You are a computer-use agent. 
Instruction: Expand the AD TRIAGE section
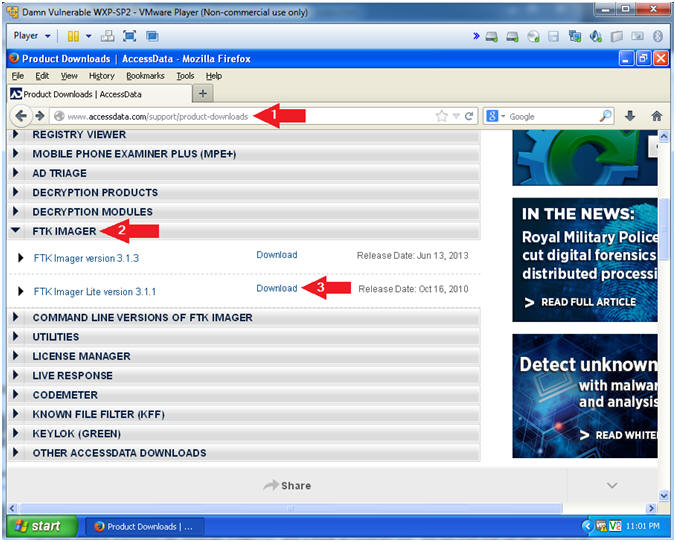coord(244,173)
